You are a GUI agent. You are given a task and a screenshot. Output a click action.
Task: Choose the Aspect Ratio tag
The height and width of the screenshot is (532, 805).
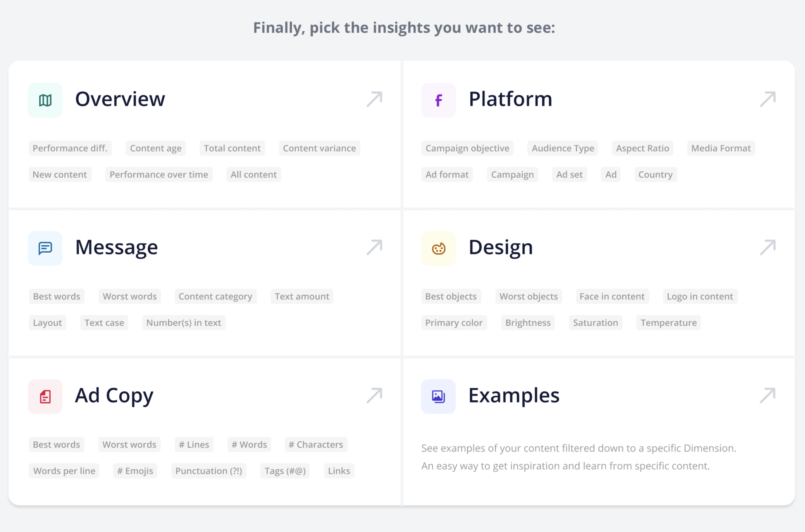point(643,148)
